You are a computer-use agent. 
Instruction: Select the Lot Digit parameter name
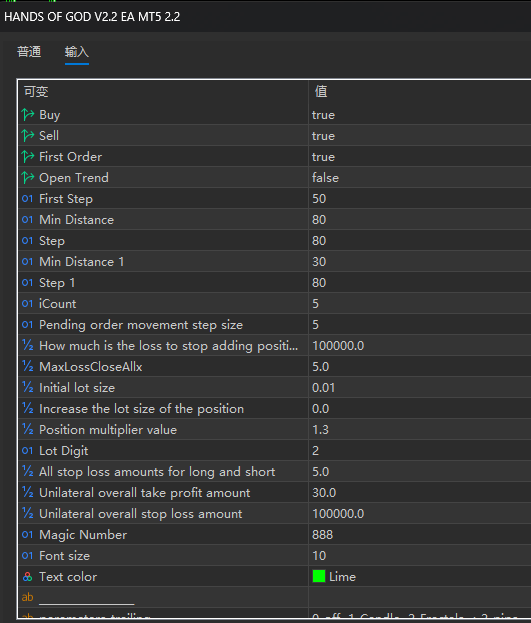(x=64, y=451)
